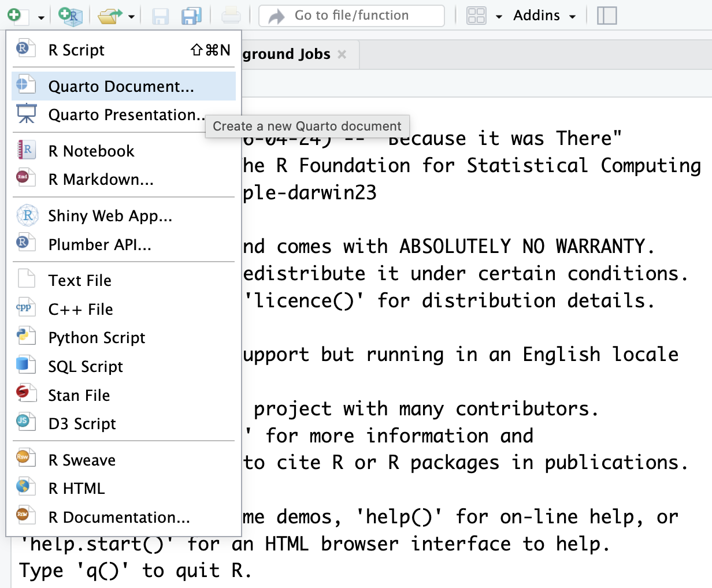Select R HTML menu entry
The height and width of the screenshot is (588, 712).
coord(124,488)
